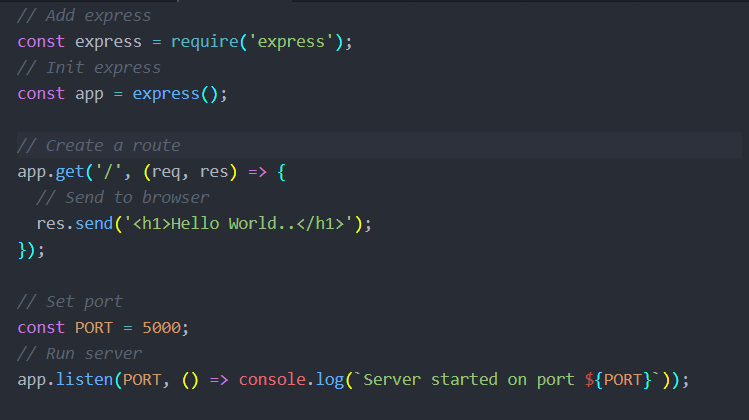Screen dimensions: 749x420
Task: Click the "// Create a route" comment
Action: click(99, 146)
